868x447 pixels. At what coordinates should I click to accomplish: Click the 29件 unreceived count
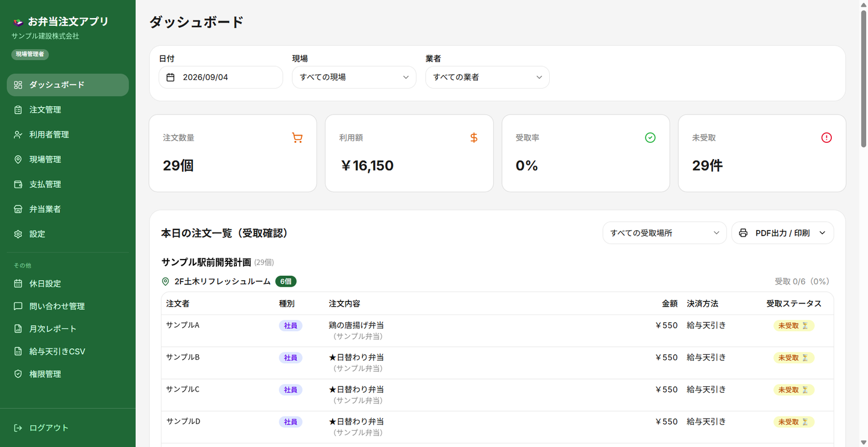[707, 166]
